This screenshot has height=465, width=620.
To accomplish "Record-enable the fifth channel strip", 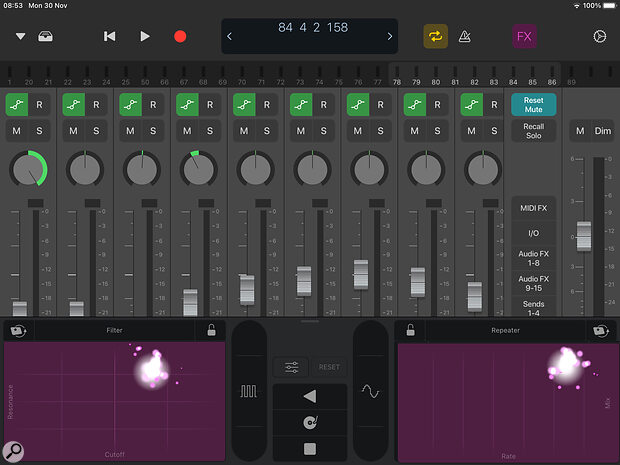I will point(267,105).
